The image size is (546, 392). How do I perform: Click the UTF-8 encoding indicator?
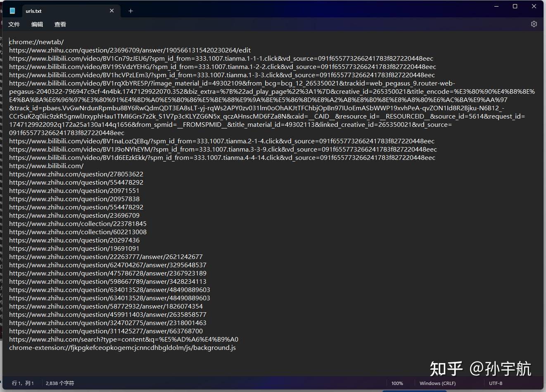[x=496, y=383]
